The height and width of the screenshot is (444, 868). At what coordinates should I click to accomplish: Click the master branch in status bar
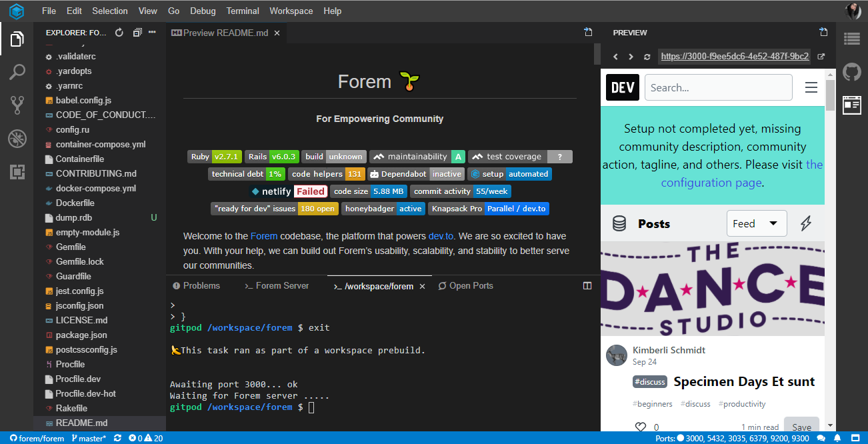[x=89, y=438]
